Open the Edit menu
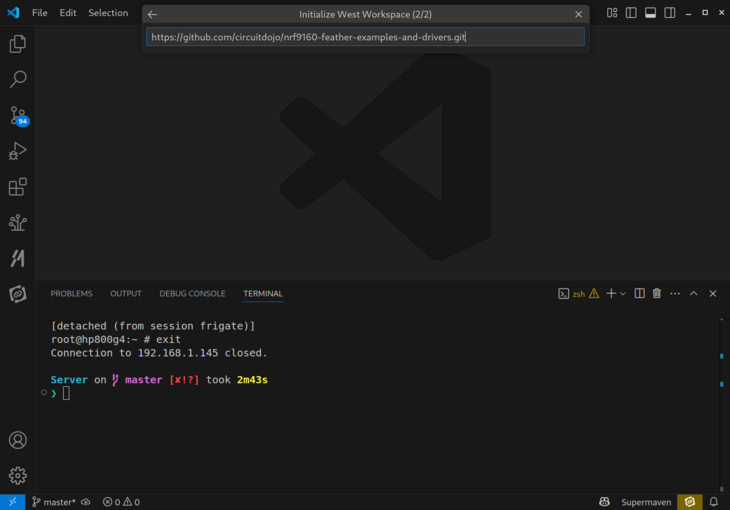 coord(68,13)
